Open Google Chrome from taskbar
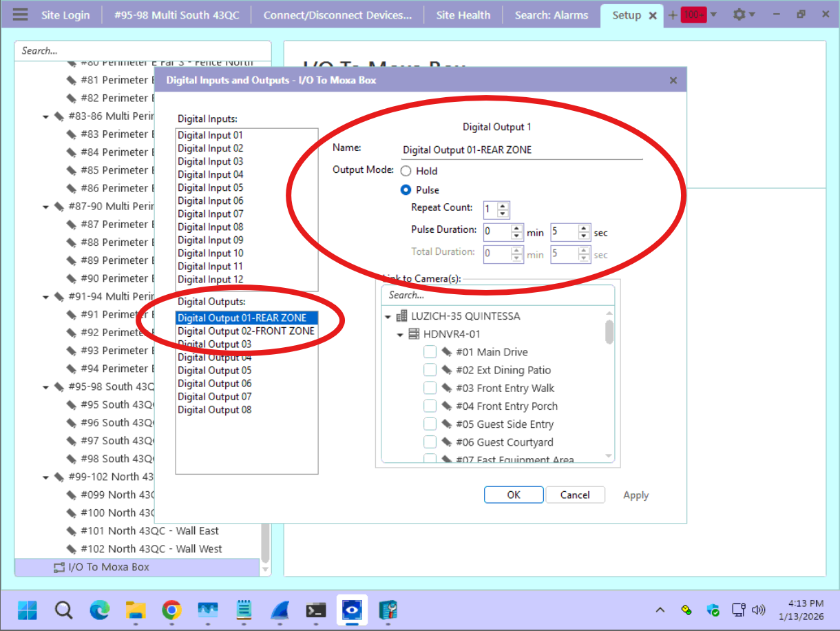The width and height of the screenshot is (840, 631). pyautogui.click(x=171, y=610)
